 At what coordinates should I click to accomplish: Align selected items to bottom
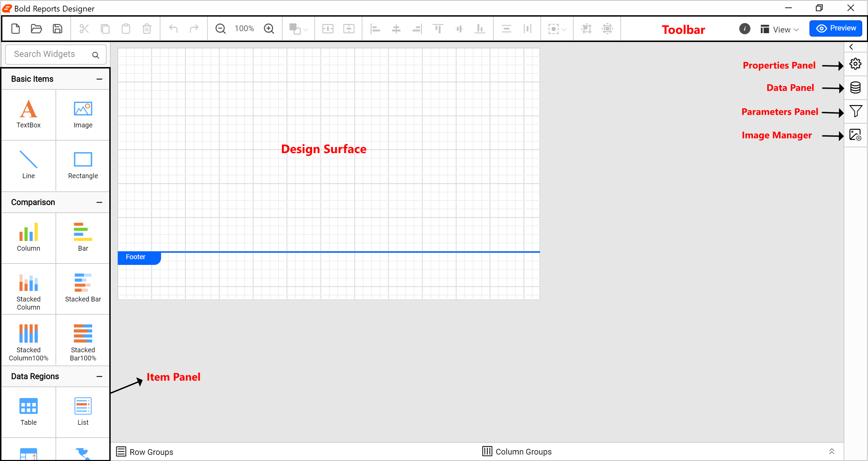tap(480, 29)
